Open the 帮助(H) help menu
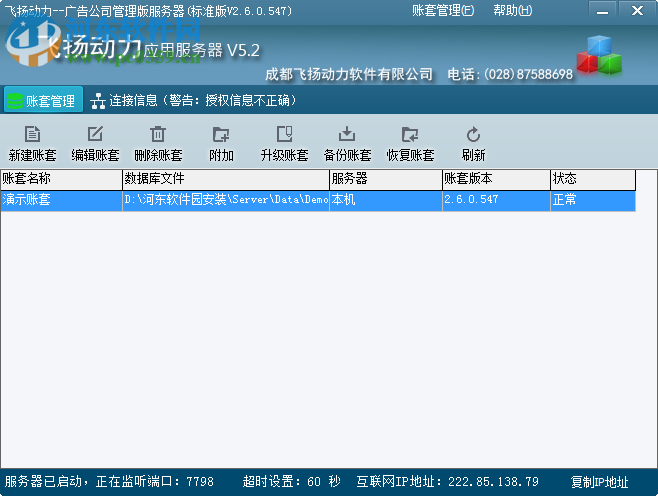The image size is (658, 496). coord(512,10)
